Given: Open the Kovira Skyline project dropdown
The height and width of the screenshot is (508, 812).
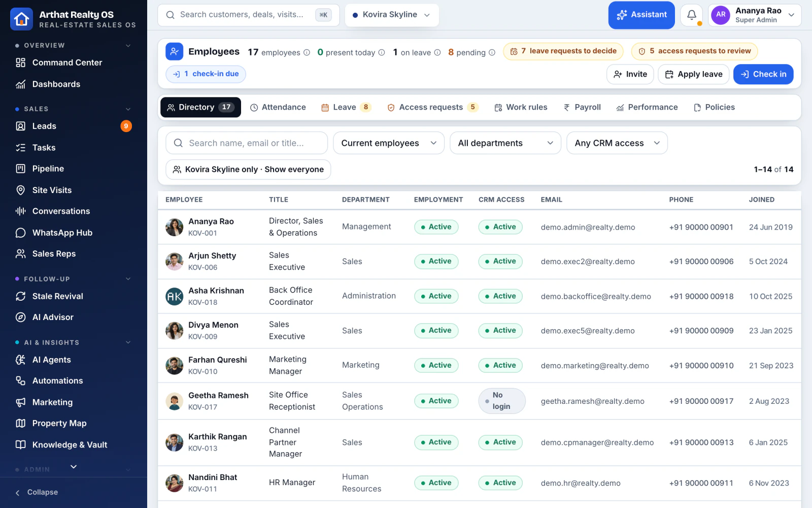Looking at the screenshot, I should 392,15.
